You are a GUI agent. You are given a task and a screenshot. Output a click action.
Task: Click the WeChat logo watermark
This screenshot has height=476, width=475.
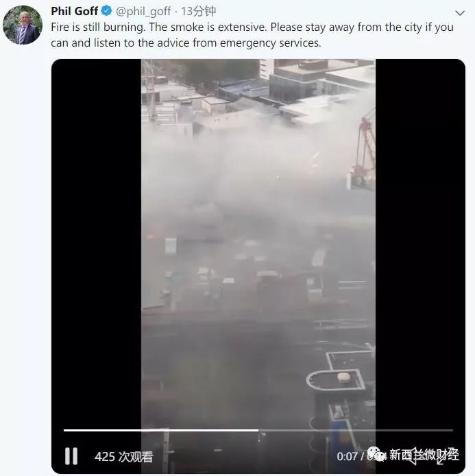click(377, 455)
